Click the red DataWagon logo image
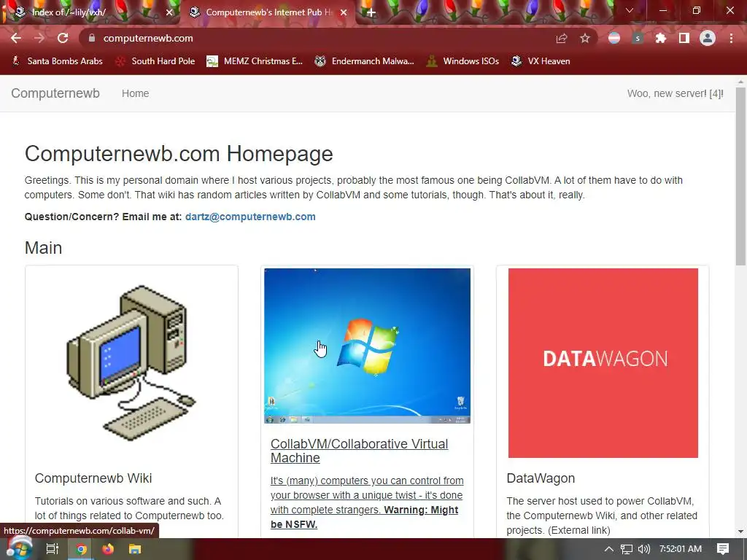 tap(603, 363)
